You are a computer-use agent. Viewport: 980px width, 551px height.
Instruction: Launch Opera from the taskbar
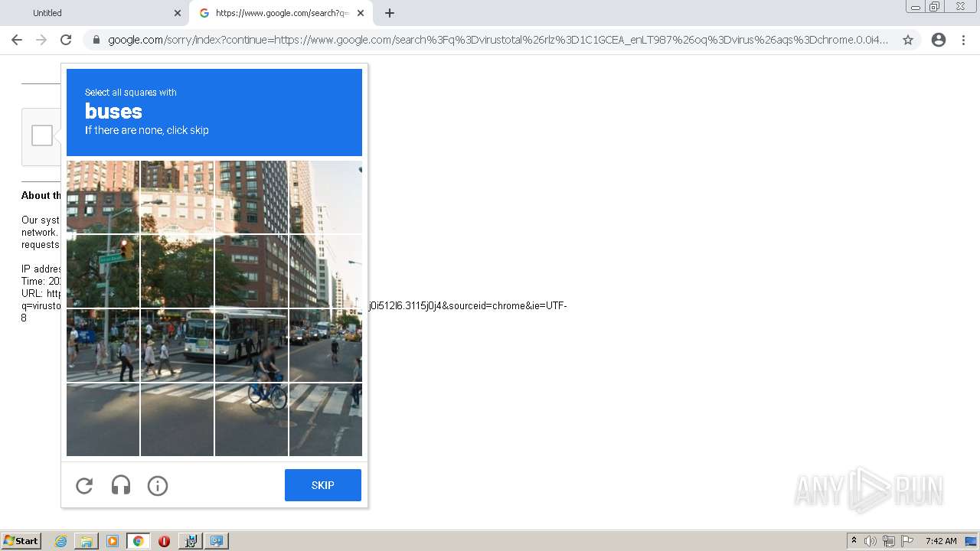[x=164, y=541]
